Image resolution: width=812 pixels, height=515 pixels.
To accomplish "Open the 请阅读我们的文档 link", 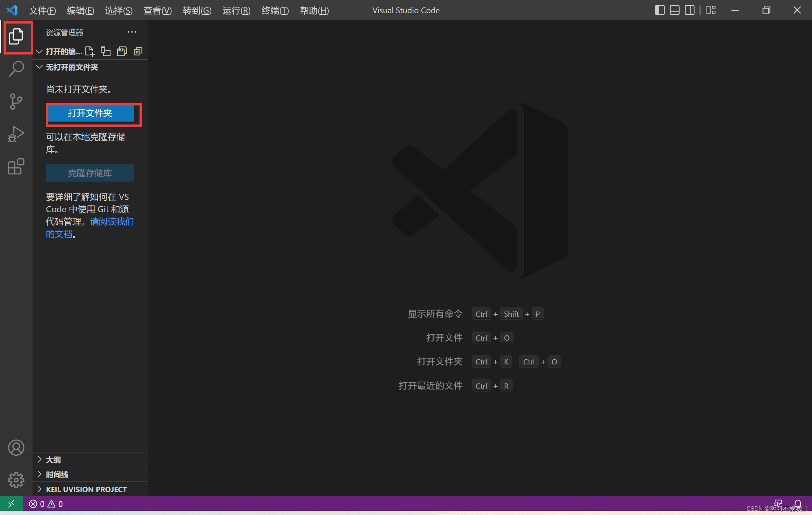I will [x=111, y=222].
